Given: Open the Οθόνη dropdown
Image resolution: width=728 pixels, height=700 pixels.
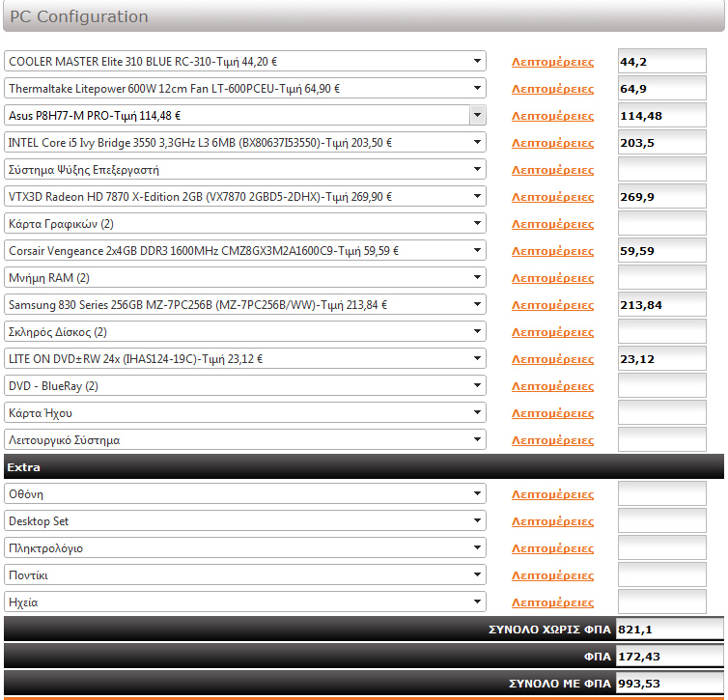Looking at the screenshot, I should [x=245, y=493].
